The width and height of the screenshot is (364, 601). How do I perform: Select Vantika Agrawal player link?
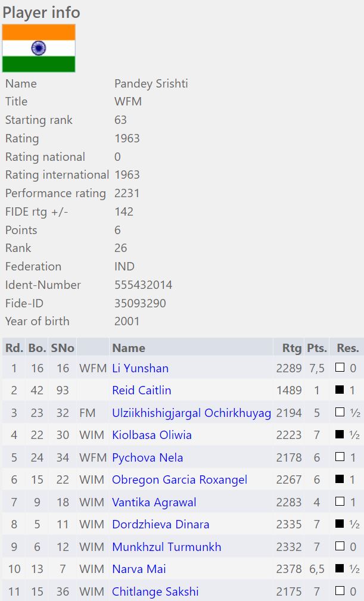154,502
